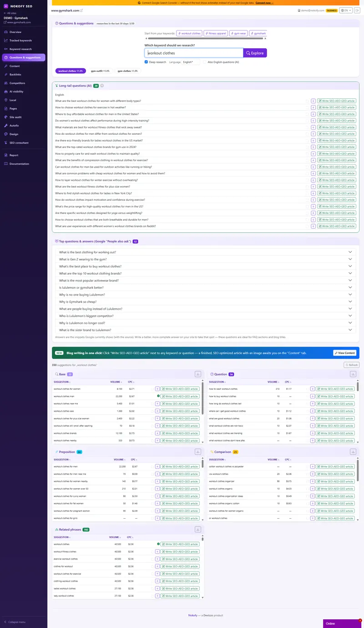
Task: Expand 'Why is Gymshark so cheap?' answer
Action: [206, 301]
